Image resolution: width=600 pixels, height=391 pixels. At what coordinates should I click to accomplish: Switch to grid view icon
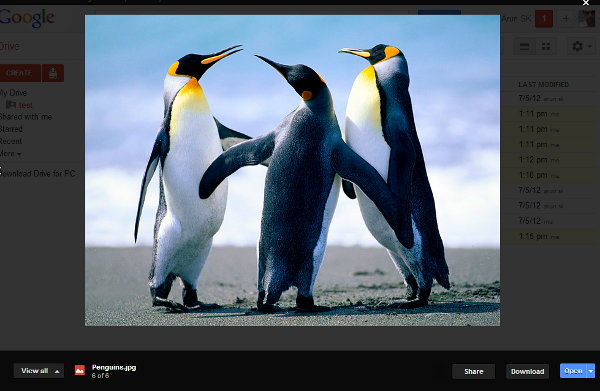point(546,47)
